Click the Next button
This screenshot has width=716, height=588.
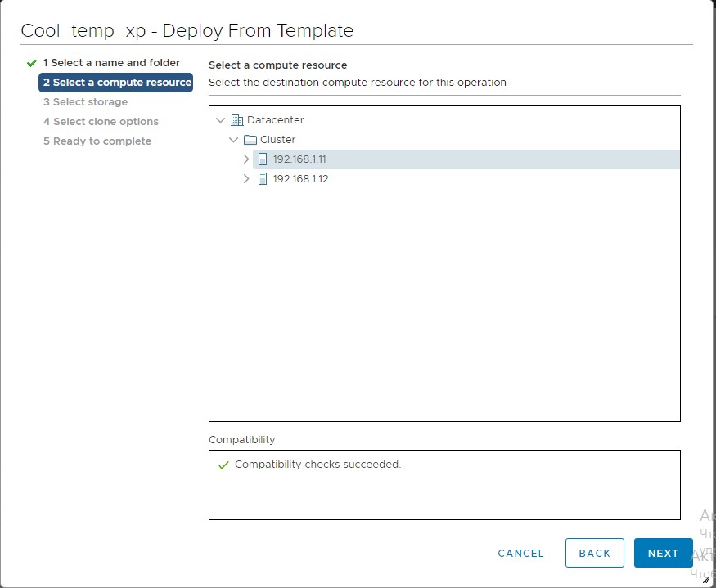[x=663, y=553]
